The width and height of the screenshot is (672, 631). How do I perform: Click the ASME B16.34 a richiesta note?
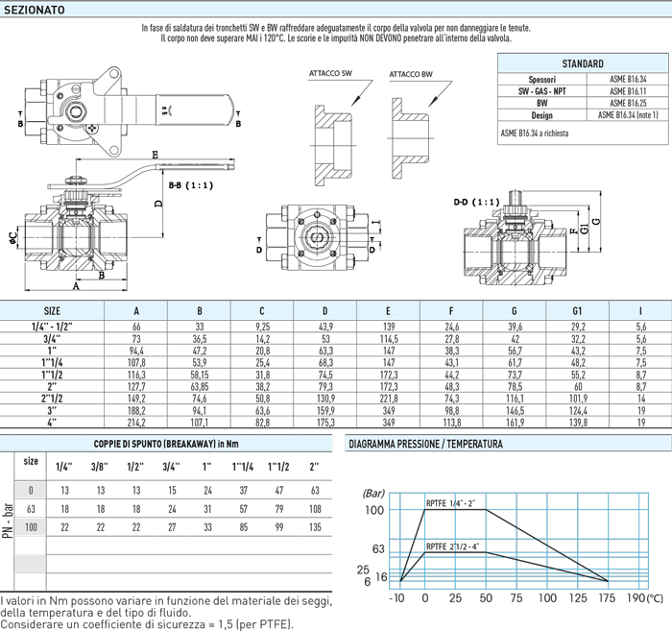point(534,133)
